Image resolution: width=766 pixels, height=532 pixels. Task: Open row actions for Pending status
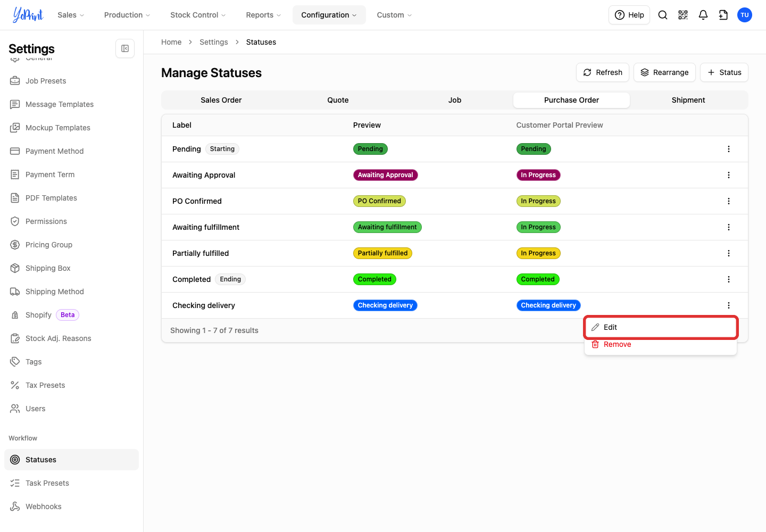click(x=729, y=149)
